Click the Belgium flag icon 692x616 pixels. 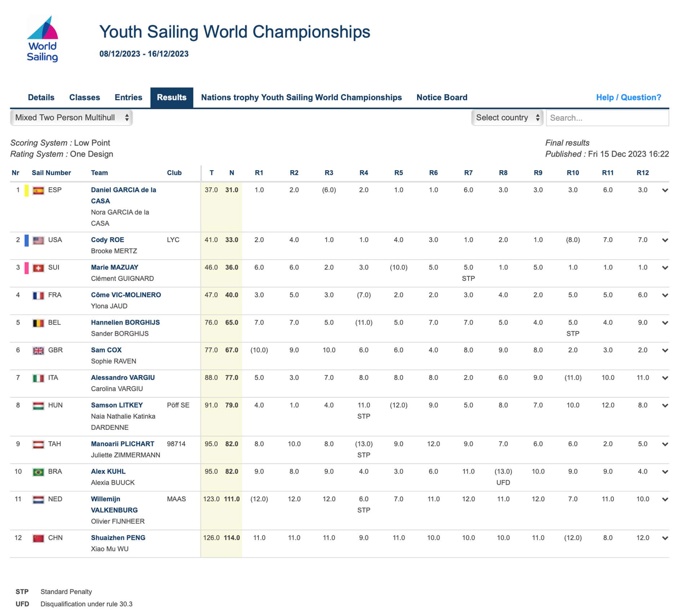coord(38,323)
